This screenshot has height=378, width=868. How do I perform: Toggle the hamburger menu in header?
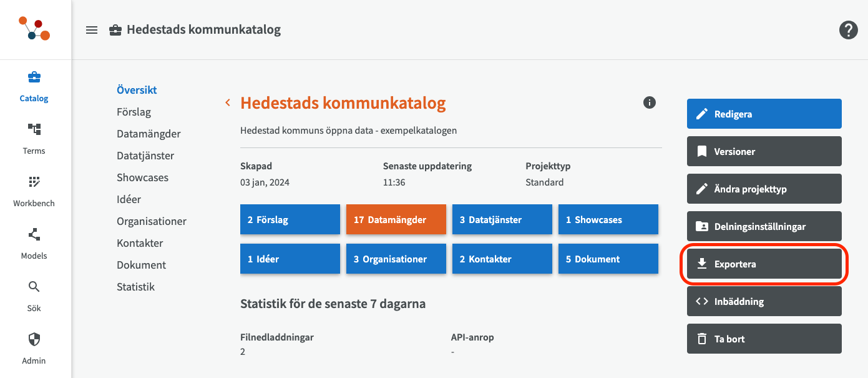point(92,30)
